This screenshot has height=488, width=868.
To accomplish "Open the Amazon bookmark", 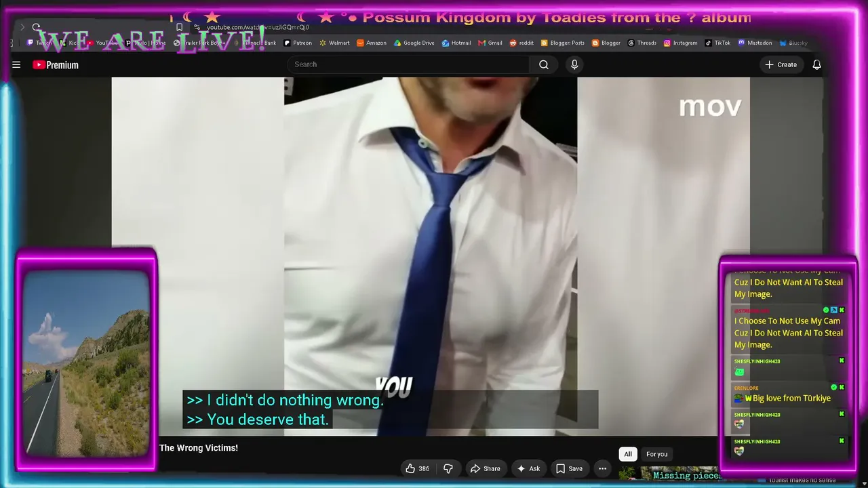I will click(x=372, y=43).
